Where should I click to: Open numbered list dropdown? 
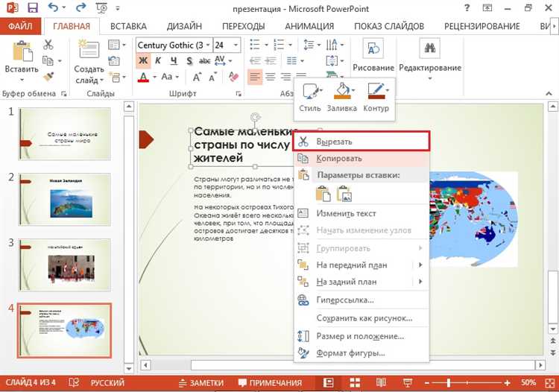coord(290,45)
